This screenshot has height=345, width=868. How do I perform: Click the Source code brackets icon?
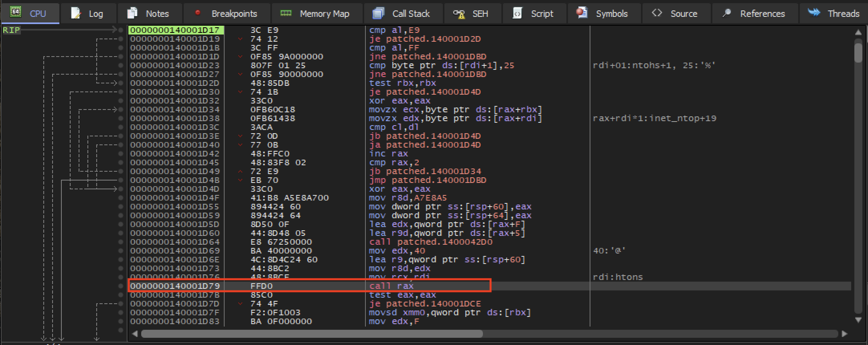pos(657,13)
